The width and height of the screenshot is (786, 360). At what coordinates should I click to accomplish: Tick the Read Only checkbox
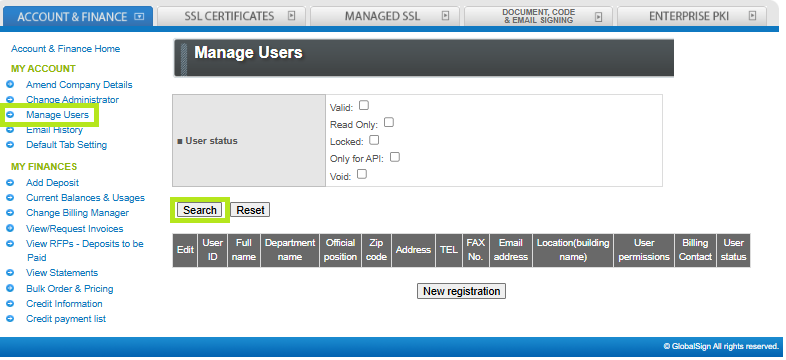click(x=388, y=122)
